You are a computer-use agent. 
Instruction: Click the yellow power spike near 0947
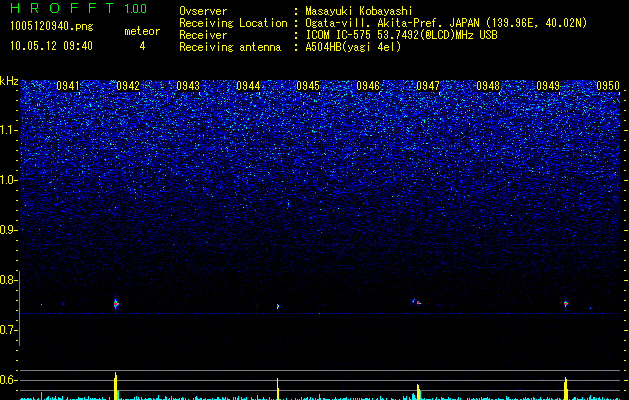pos(418,392)
